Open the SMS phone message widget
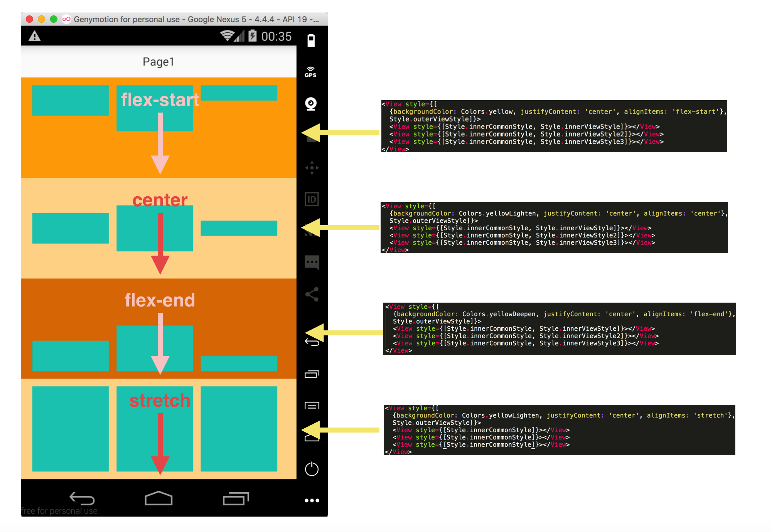772x532 pixels. click(312, 263)
